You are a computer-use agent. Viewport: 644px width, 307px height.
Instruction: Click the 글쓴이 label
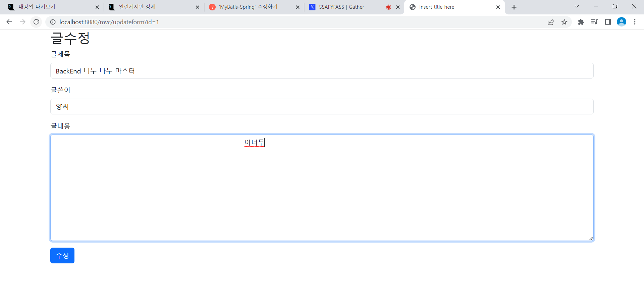pos(60,90)
